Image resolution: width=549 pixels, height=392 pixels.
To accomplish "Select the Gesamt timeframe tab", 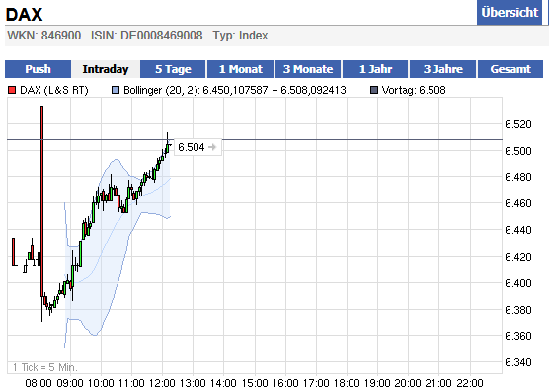I will click(x=510, y=69).
